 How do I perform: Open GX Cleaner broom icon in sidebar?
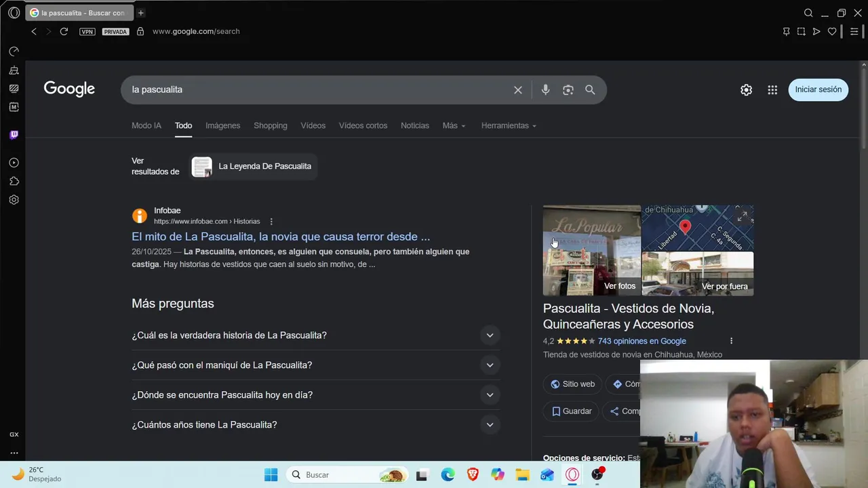coord(14,70)
